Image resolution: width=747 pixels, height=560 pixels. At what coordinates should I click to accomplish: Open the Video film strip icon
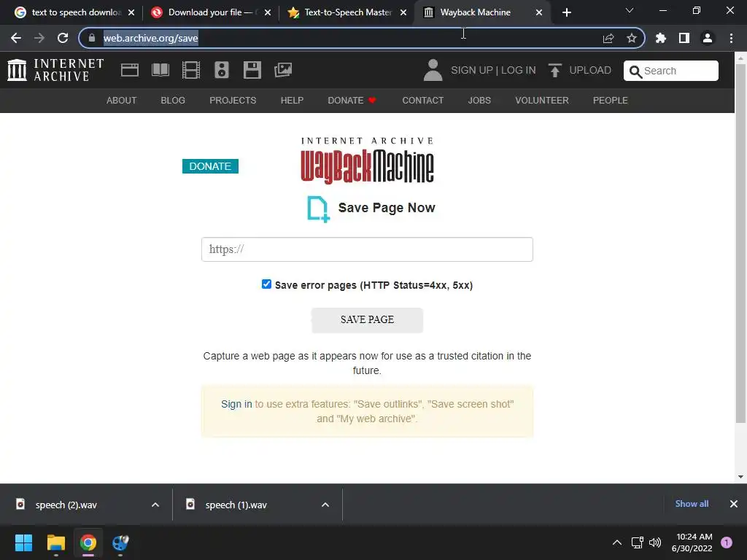pyautogui.click(x=191, y=70)
